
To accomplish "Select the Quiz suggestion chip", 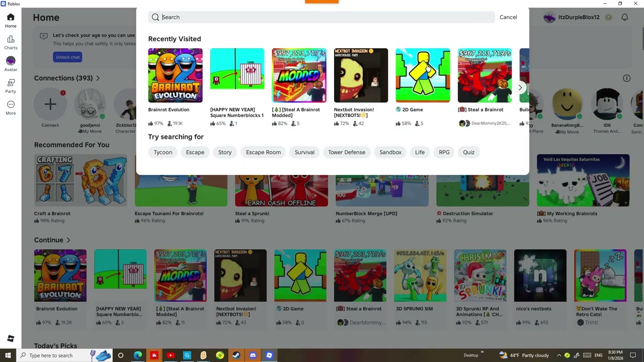I will (468, 152).
